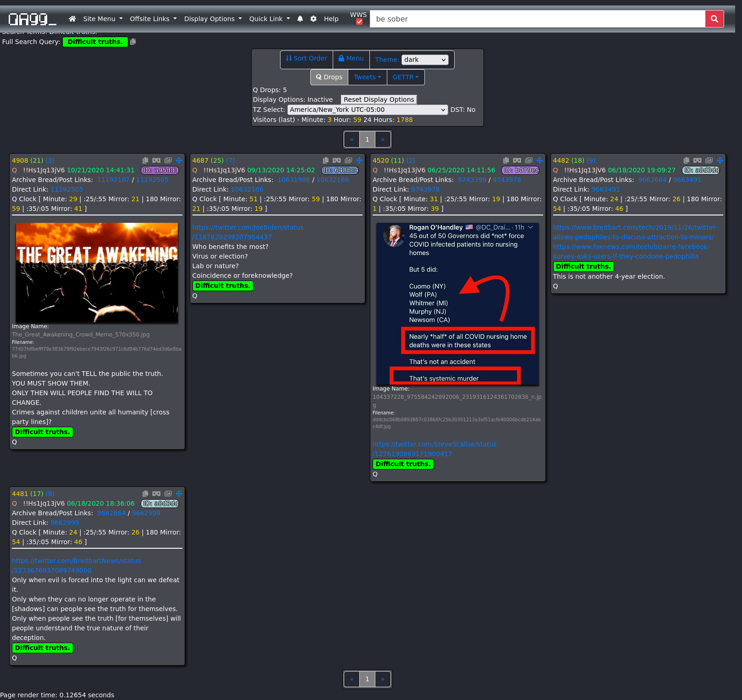
Task: Click copy icon on drop 4687
Action: point(325,160)
